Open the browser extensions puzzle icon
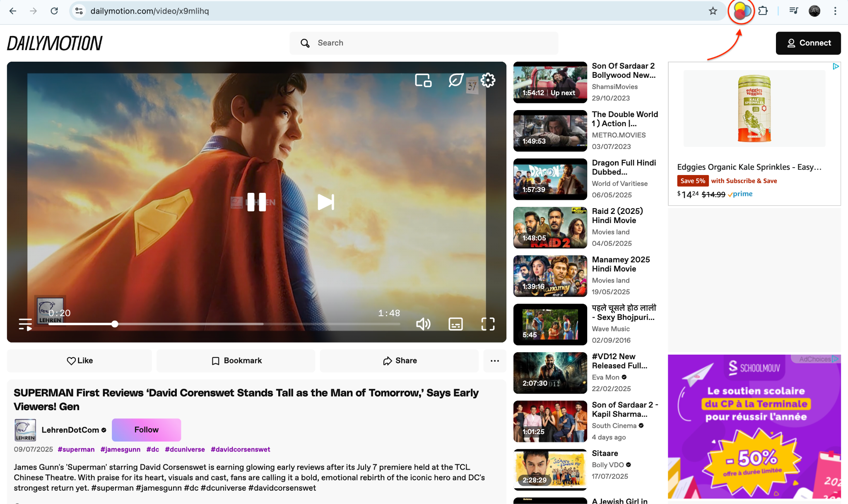Image resolution: width=848 pixels, height=504 pixels. (x=764, y=11)
